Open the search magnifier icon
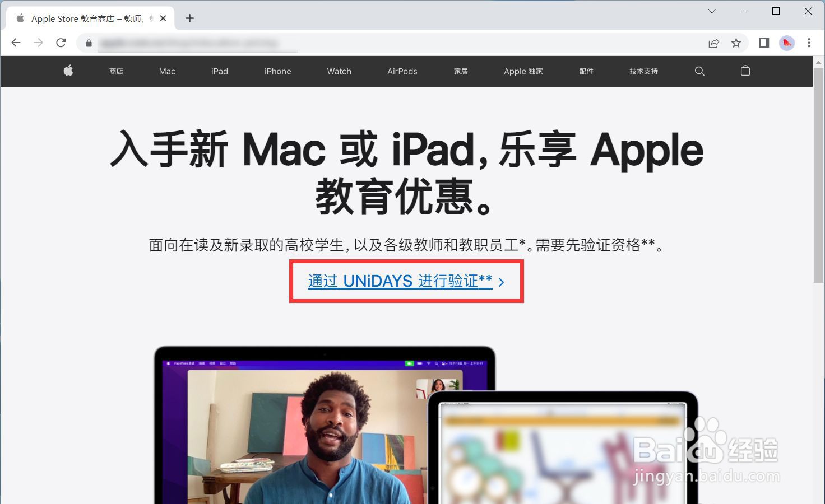The image size is (825, 504). tap(699, 71)
